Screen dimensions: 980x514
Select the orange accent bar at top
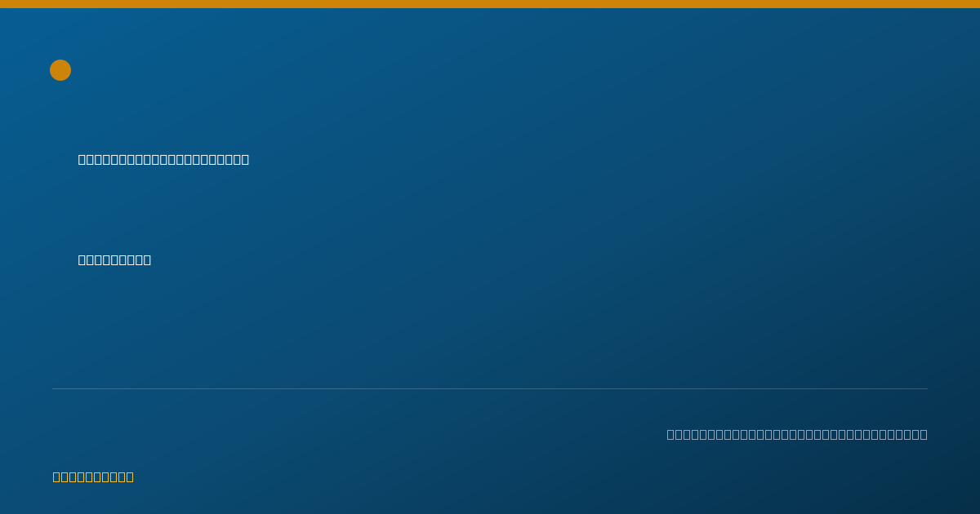coord(490,4)
